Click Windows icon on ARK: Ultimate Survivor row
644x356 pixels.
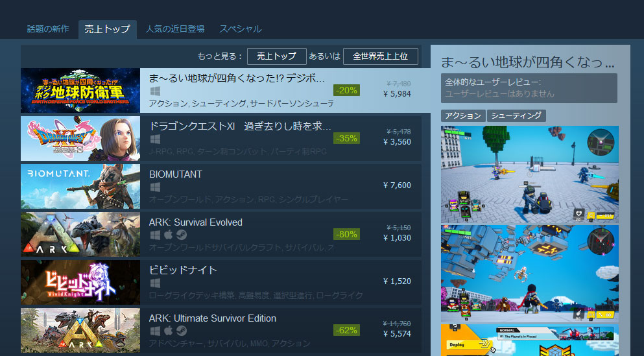[155, 331]
